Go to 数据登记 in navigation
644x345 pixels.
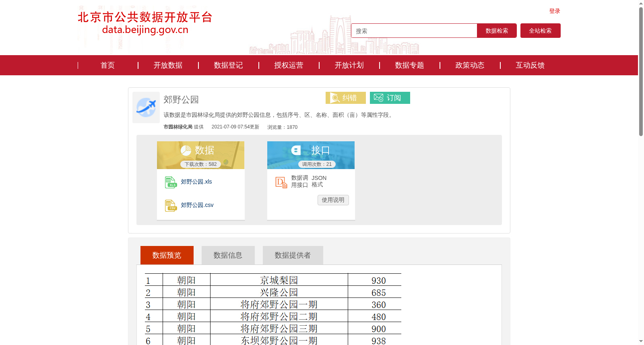[x=228, y=65]
